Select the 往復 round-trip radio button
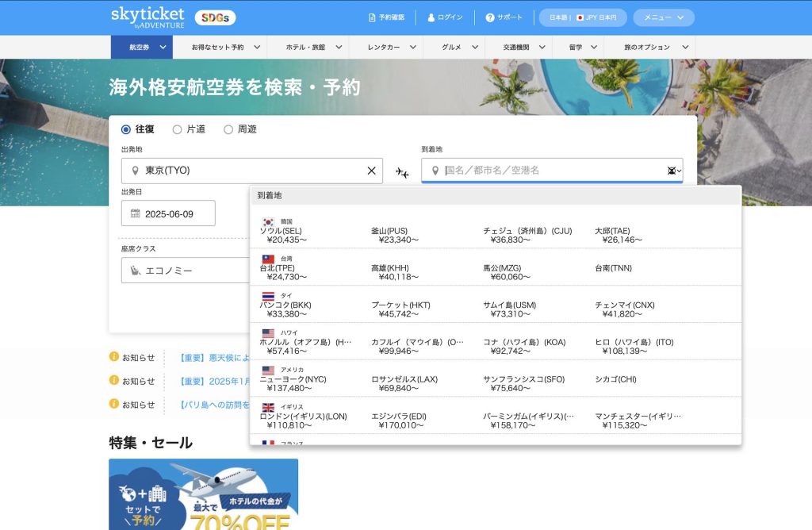The width and height of the screenshot is (812, 530). (126, 129)
